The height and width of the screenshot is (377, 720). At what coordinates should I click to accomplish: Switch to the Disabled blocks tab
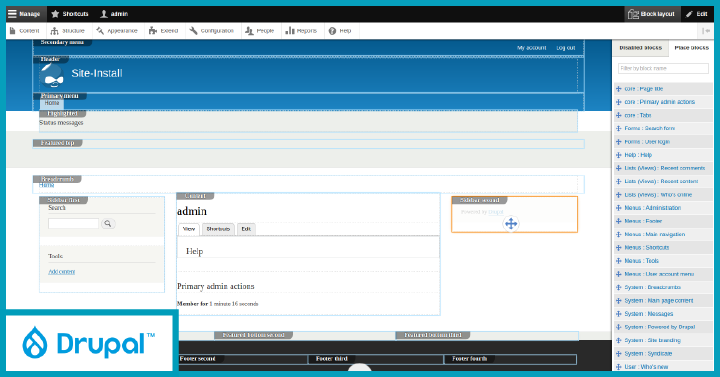click(641, 48)
